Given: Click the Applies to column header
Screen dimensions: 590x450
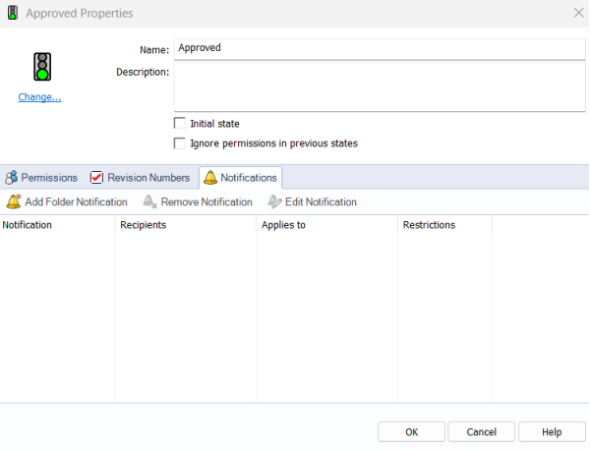Looking at the screenshot, I should click(x=327, y=225).
